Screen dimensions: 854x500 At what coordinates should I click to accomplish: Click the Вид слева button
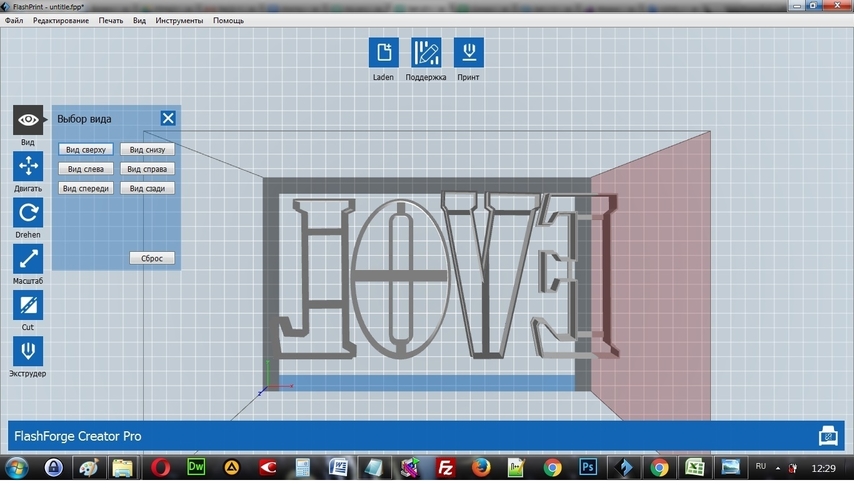(x=86, y=169)
